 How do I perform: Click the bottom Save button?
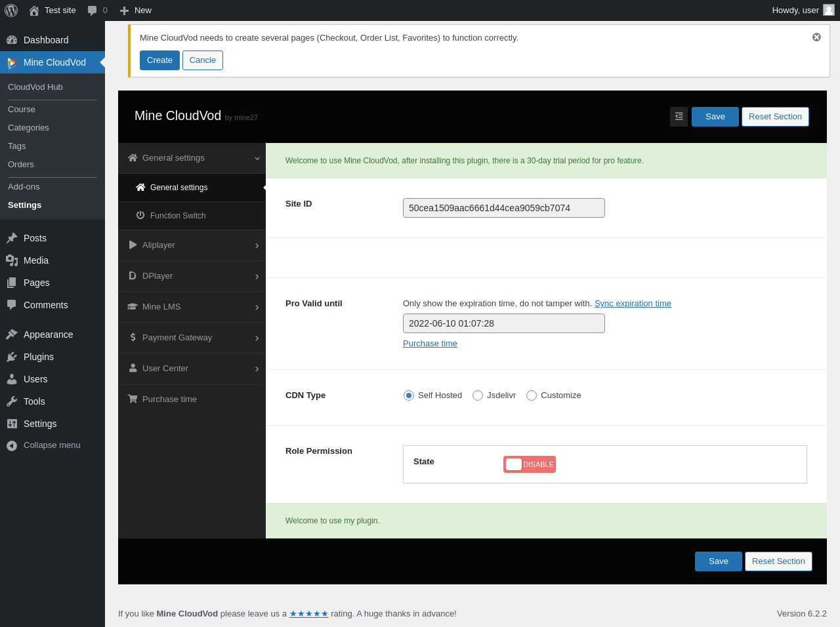(719, 561)
